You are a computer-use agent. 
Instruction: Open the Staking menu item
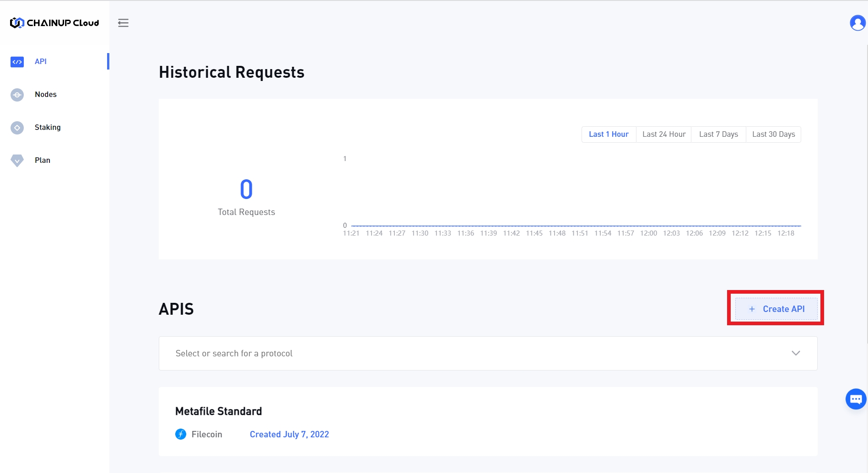pos(48,128)
